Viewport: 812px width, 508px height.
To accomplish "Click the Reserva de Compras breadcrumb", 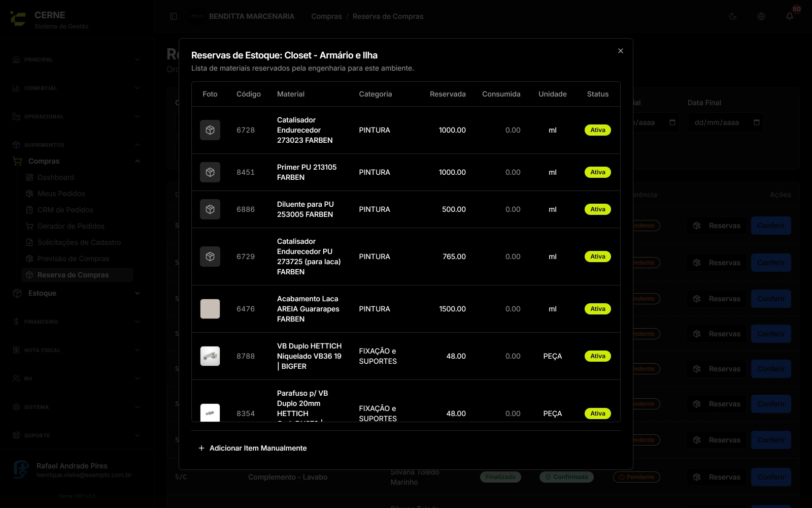I will [388, 16].
